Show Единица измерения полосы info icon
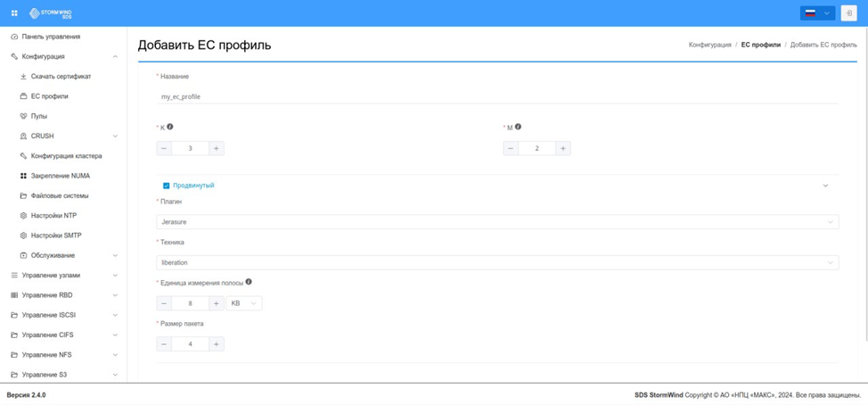Image resolution: width=868 pixels, height=405 pixels. pos(249,282)
